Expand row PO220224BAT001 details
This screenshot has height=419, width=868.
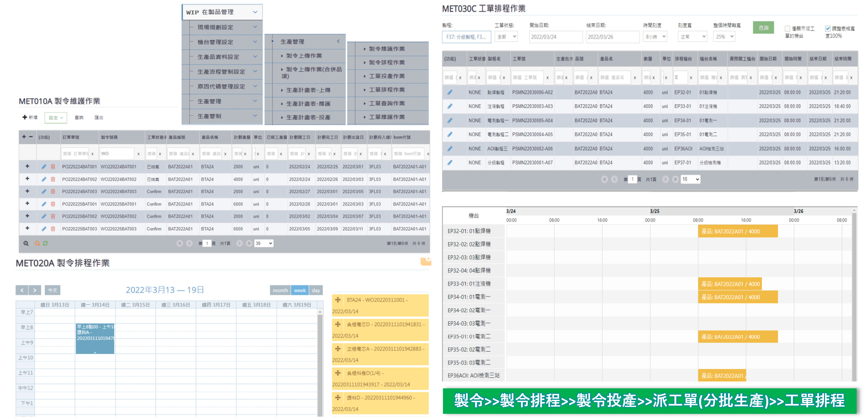click(27, 166)
